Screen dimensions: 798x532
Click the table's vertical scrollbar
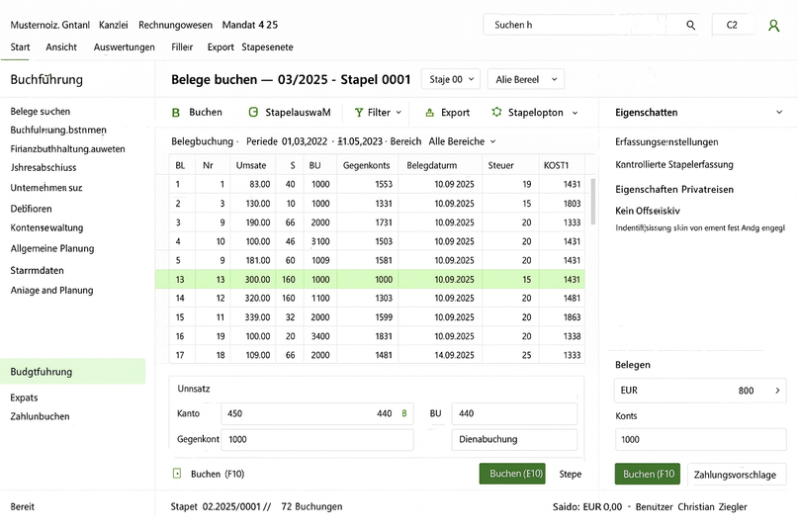pyautogui.click(x=592, y=202)
